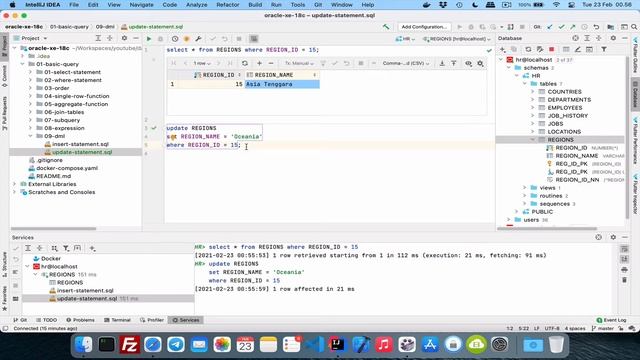This screenshot has height=360, width=640.
Task: Collapse hr@localhost in Services tree
Action: click(27, 267)
